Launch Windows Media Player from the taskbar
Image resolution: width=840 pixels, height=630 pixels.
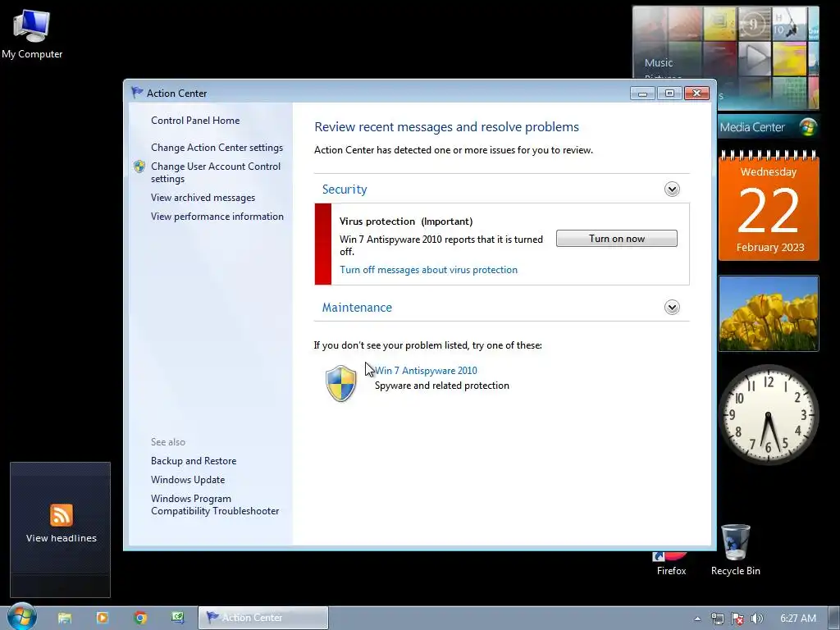103,618
